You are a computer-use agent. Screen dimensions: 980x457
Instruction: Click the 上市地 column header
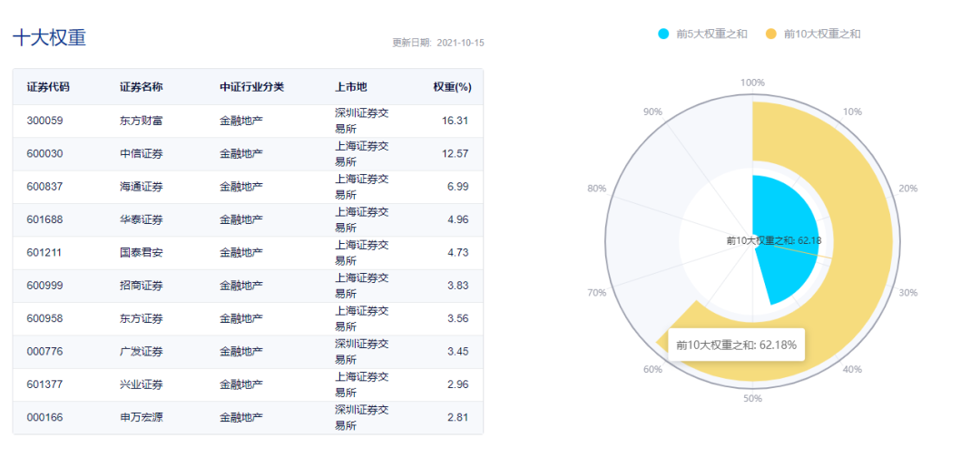coord(351,87)
